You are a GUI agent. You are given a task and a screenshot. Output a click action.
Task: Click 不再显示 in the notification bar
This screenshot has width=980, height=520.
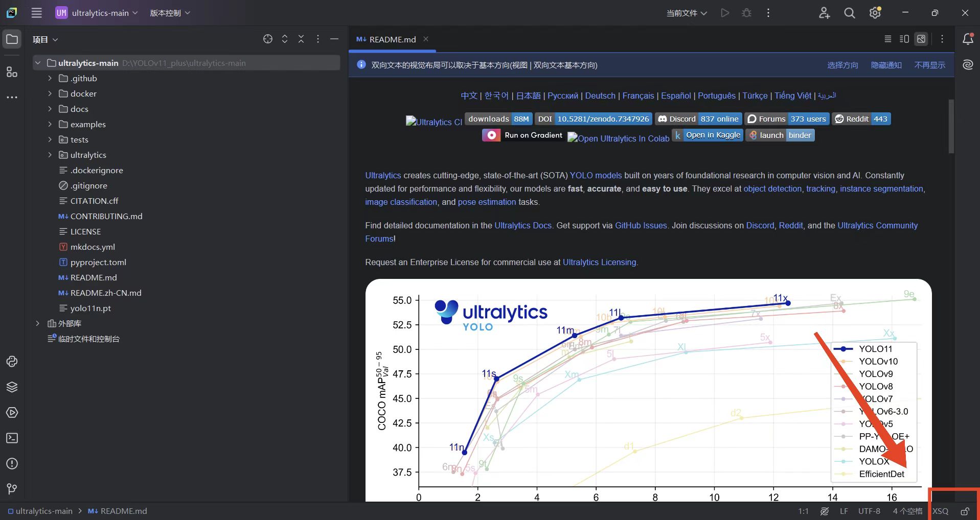930,65
